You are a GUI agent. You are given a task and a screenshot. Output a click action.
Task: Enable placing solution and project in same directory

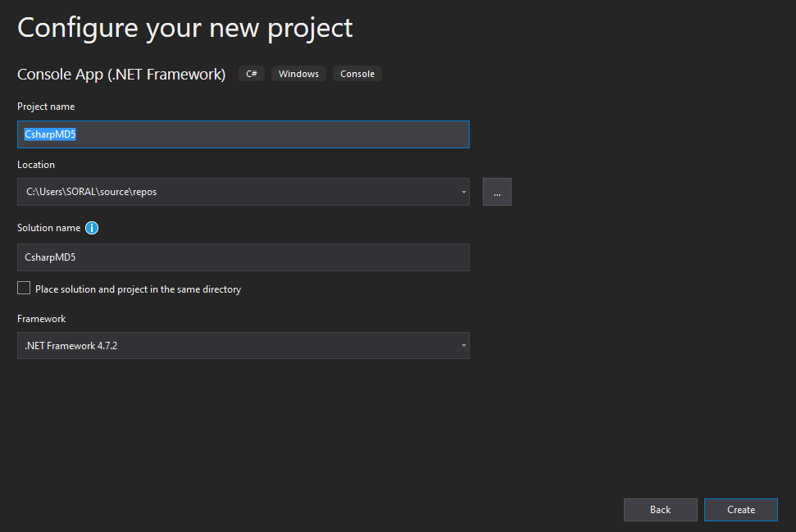tap(24, 289)
